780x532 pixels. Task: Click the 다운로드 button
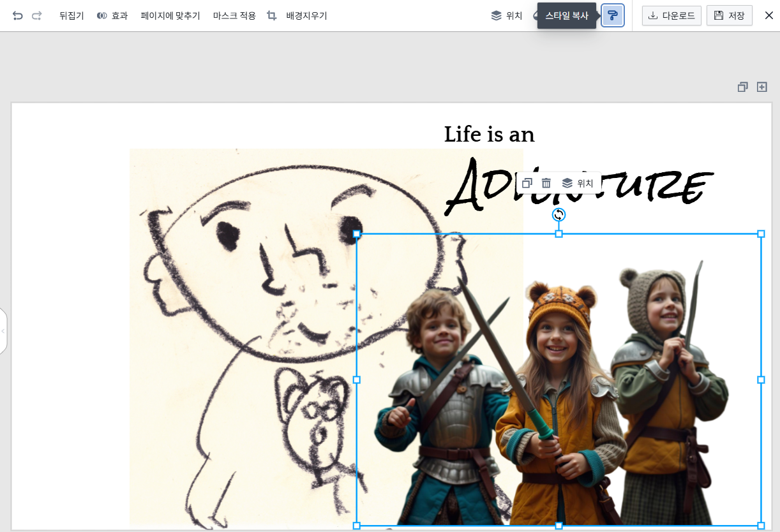click(671, 15)
